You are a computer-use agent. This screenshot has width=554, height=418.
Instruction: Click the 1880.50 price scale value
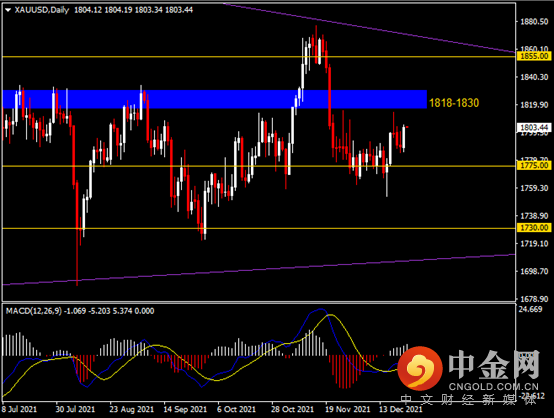pyautogui.click(x=534, y=22)
